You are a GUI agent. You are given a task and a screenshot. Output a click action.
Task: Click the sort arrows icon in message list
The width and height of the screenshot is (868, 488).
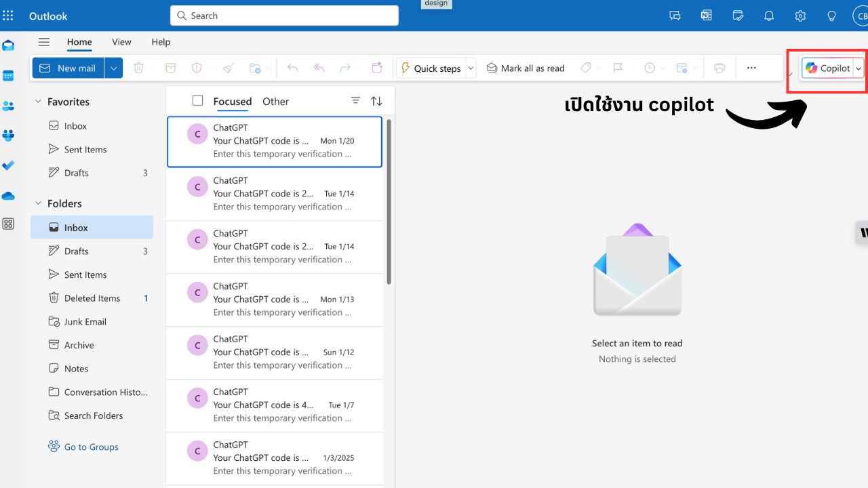(376, 101)
